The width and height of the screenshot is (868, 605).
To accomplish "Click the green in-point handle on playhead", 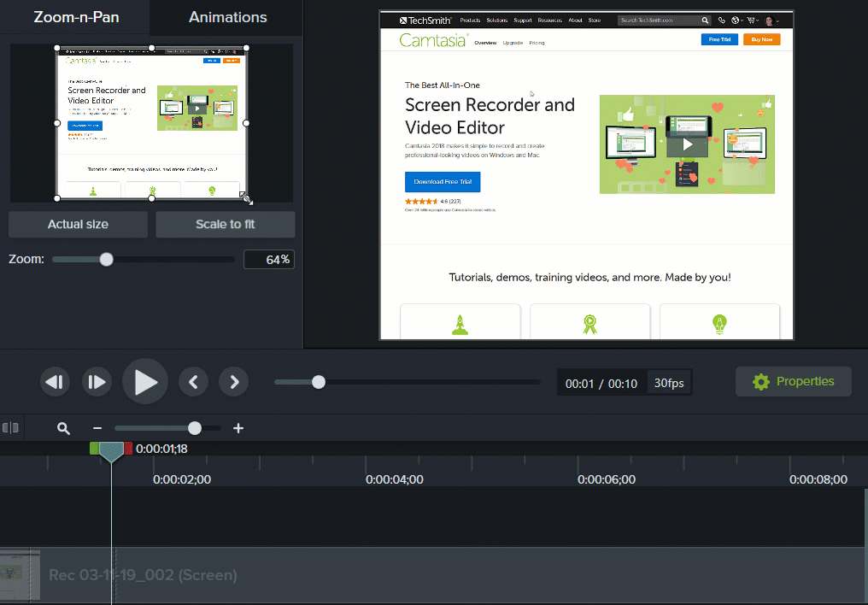I will tap(94, 449).
